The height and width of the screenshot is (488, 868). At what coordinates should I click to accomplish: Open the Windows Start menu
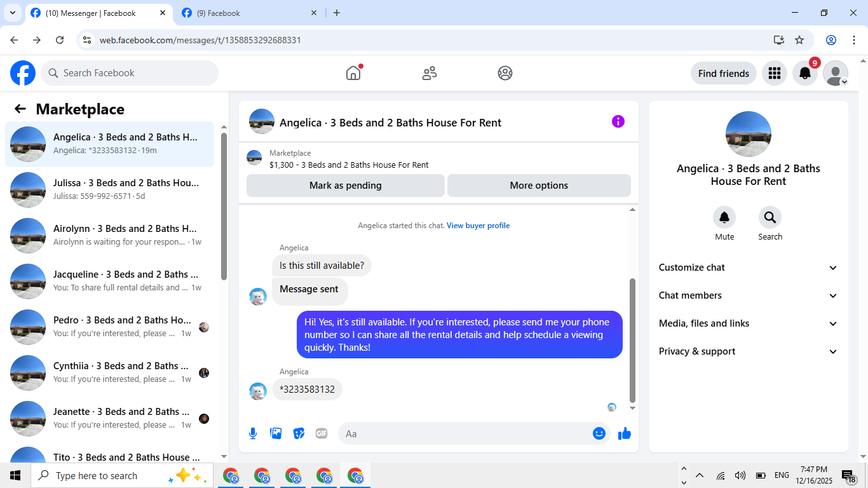[x=15, y=475]
